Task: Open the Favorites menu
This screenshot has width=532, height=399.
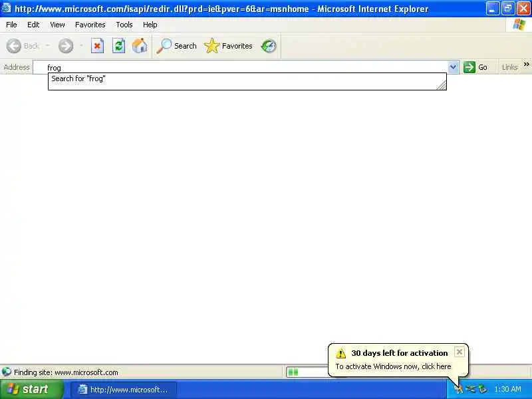Action: click(x=90, y=25)
